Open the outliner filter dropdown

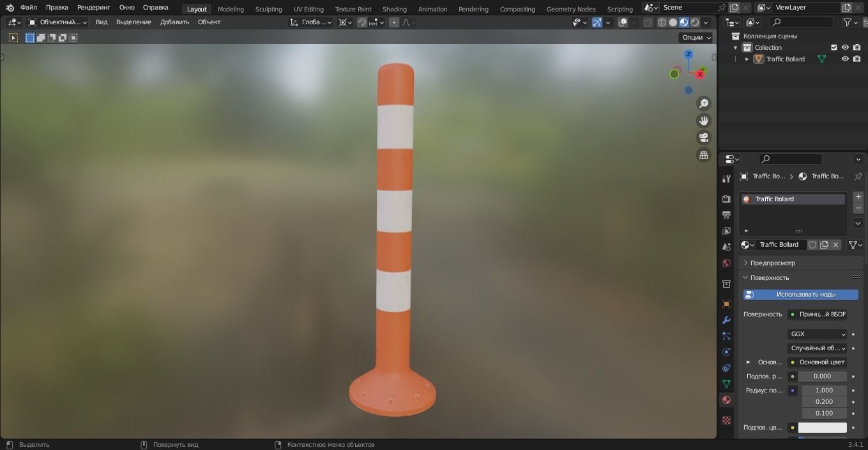[x=851, y=22]
